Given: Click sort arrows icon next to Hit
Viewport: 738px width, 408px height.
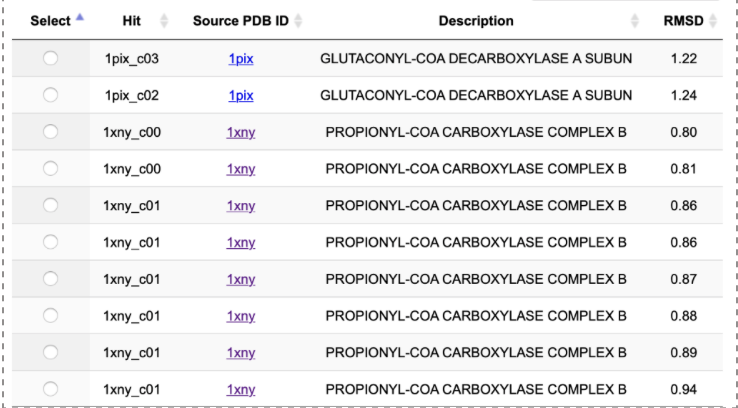Looking at the screenshot, I should coord(164,21).
